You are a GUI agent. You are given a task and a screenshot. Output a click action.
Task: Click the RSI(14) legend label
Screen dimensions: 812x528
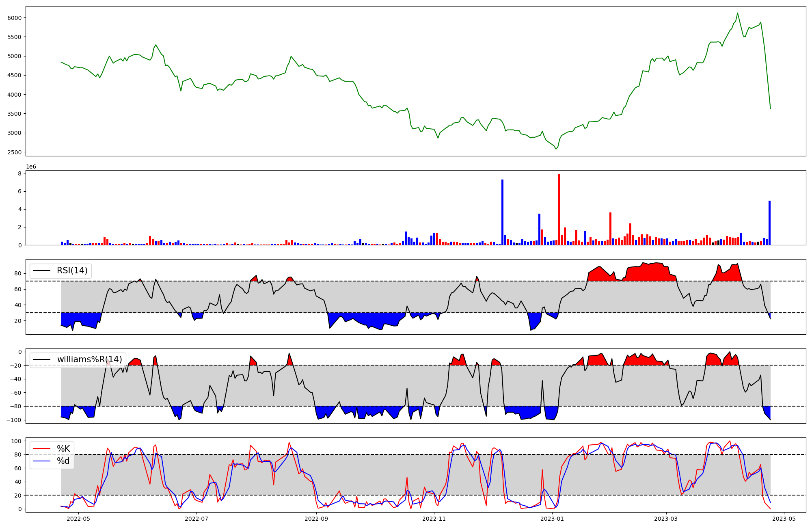click(72, 270)
